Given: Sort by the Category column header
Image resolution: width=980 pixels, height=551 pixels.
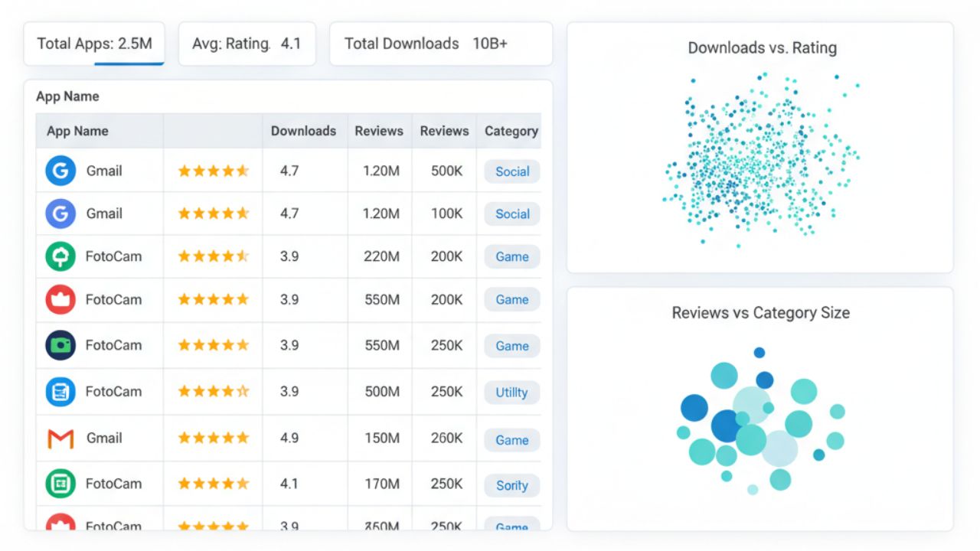Looking at the screenshot, I should point(511,131).
